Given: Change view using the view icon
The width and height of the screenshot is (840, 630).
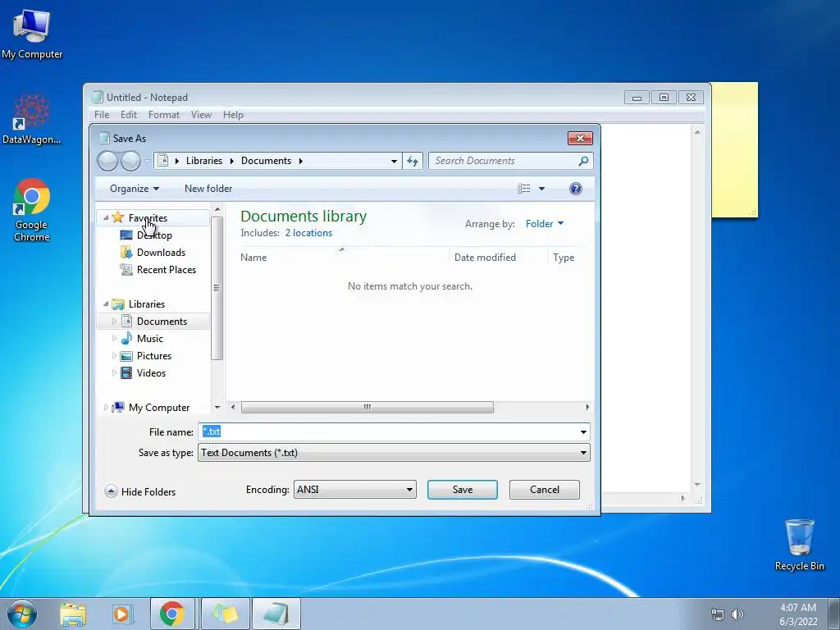Looking at the screenshot, I should (524, 189).
